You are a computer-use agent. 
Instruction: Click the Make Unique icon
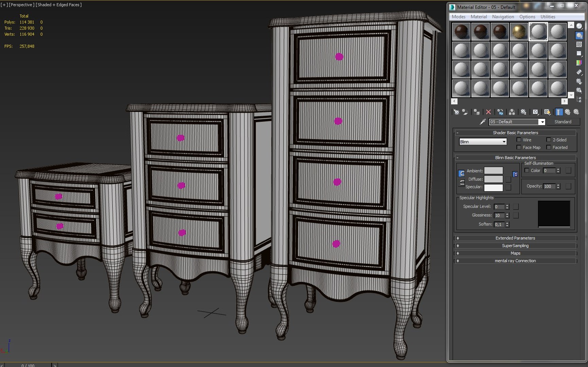(x=512, y=112)
